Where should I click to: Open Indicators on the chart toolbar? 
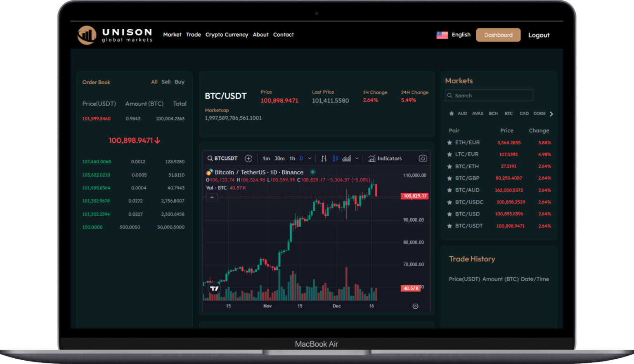coord(385,158)
